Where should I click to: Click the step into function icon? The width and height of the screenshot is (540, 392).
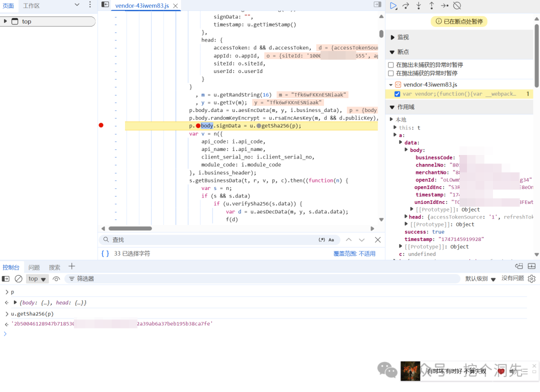tap(419, 5)
